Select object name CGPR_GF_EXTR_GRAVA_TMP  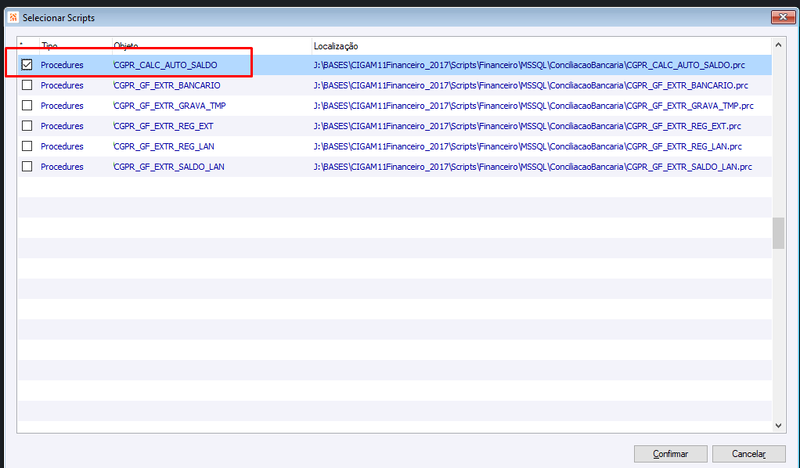169,106
